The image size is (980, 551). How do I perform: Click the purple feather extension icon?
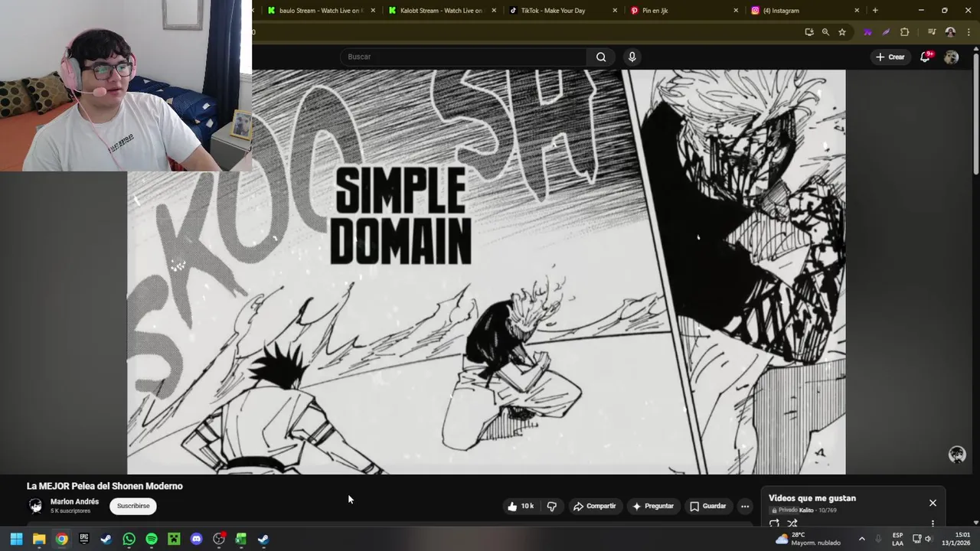tap(886, 32)
